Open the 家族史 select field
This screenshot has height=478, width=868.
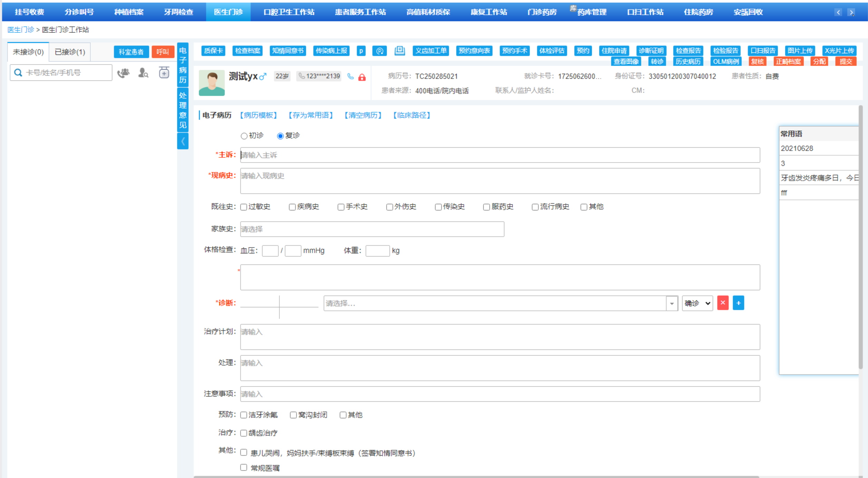(x=372, y=229)
